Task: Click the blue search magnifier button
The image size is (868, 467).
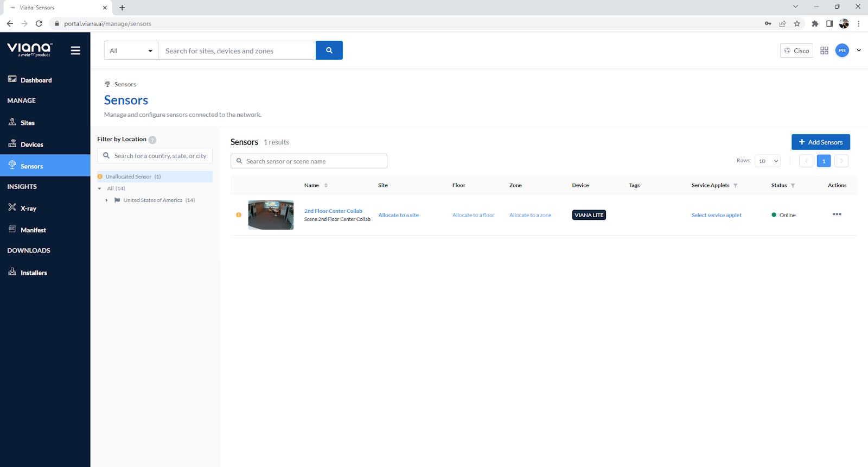Action: (329, 51)
